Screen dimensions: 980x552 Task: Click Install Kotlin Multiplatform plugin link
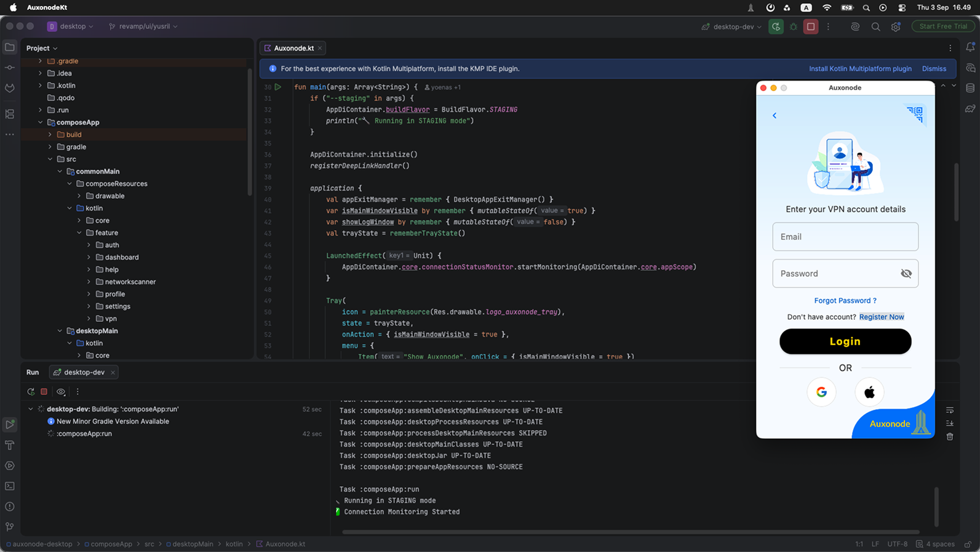(x=860, y=69)
